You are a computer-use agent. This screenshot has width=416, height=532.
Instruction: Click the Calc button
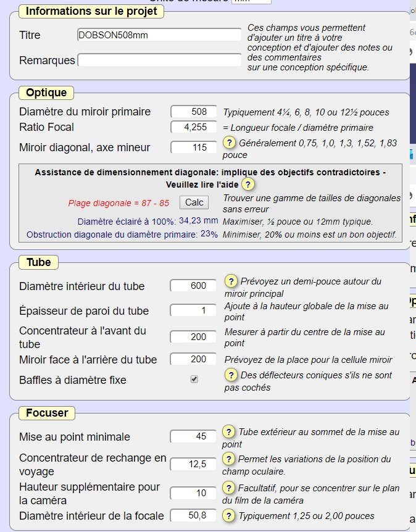point(194,202)
